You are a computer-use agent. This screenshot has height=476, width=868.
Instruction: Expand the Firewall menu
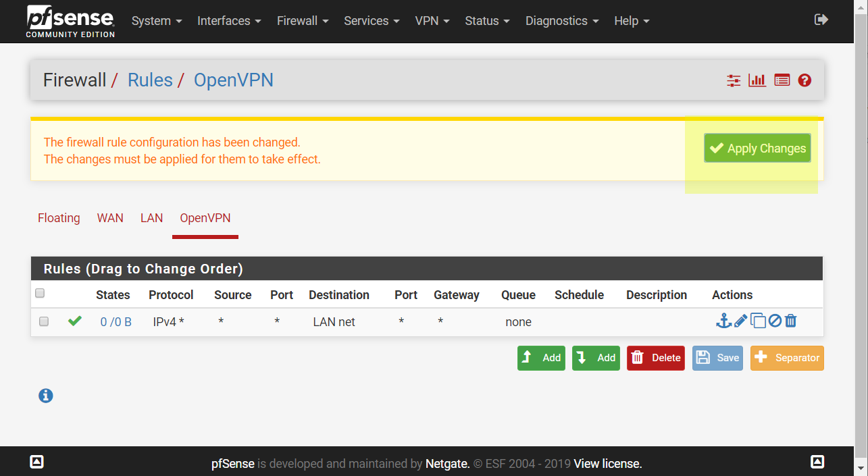(303, 21)
